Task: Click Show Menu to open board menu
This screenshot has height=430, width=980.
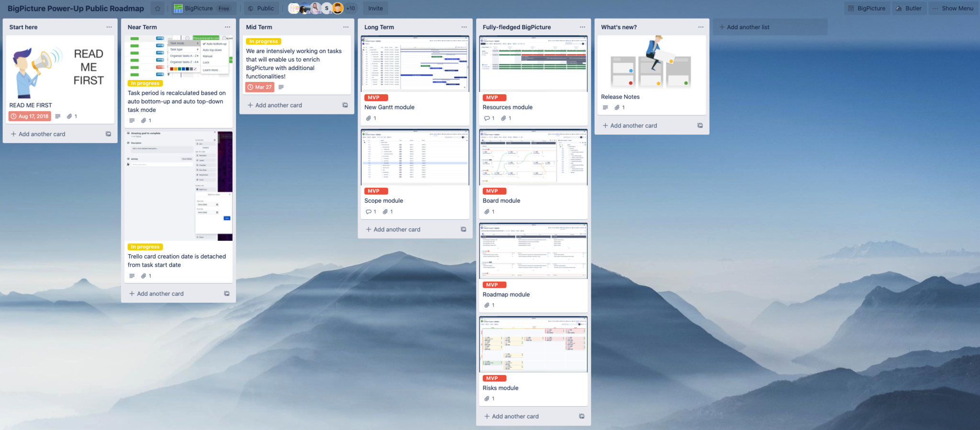Action: click(953, 8)
